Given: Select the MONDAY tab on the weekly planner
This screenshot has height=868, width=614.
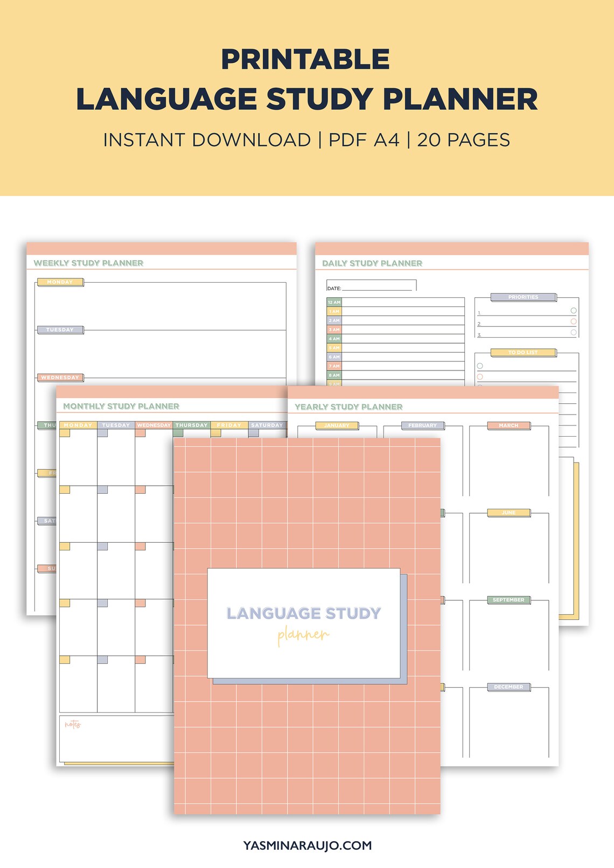Looking at the screenshot, I should 60,282.
